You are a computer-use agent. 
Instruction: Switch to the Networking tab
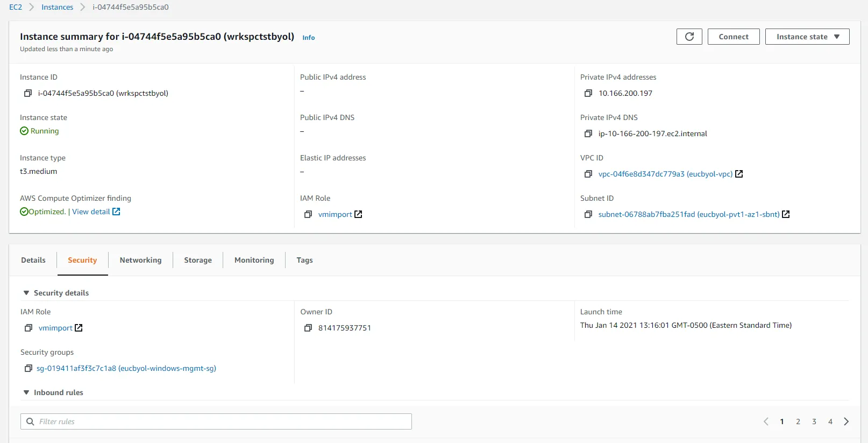140,260
